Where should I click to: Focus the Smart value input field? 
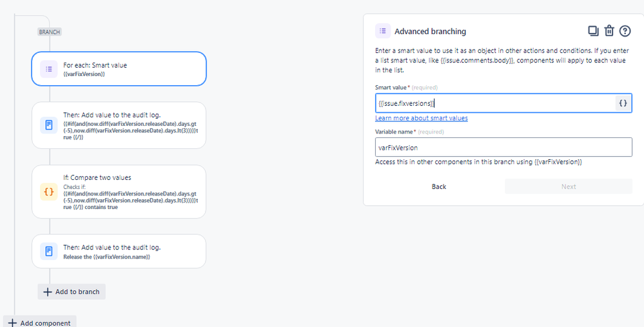pos(495,103)
